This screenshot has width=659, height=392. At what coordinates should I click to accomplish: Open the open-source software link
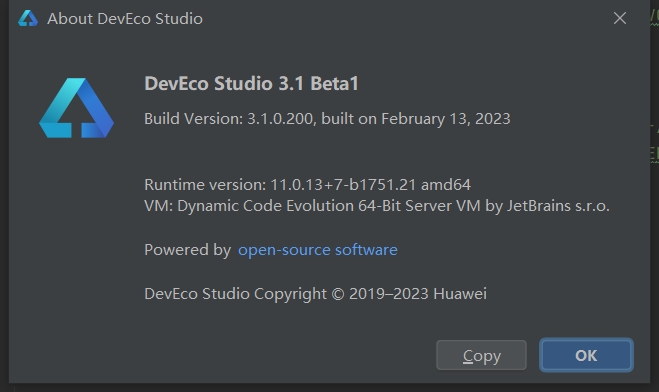click(318, 250)
